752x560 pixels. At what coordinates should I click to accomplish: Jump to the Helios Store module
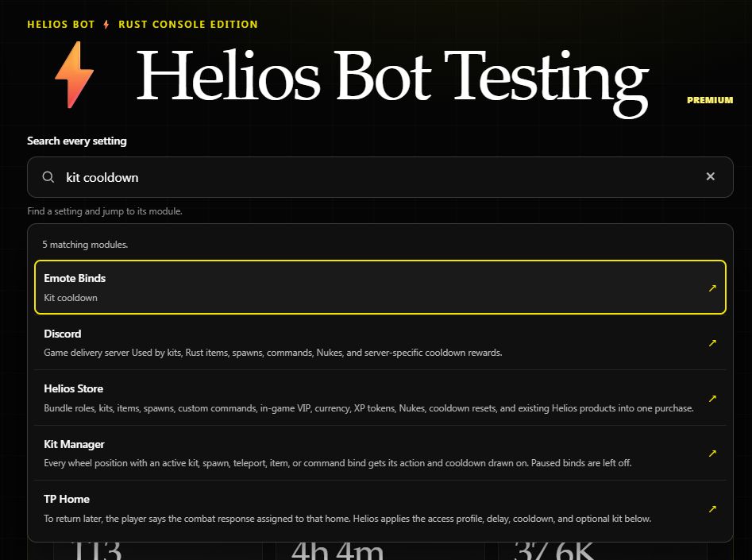380,398
